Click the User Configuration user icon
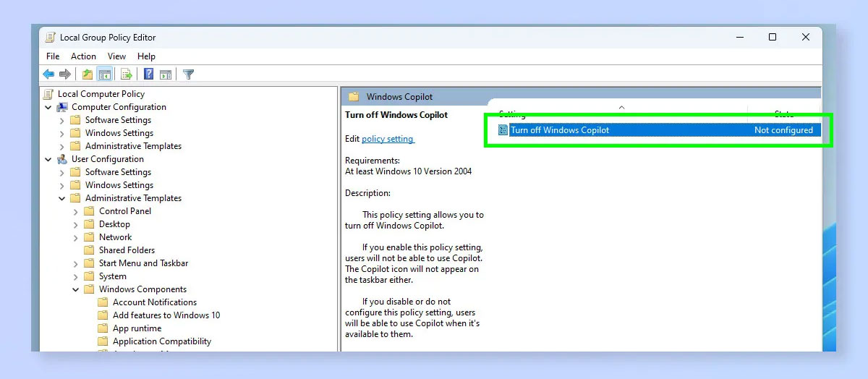 coord(62,159)
